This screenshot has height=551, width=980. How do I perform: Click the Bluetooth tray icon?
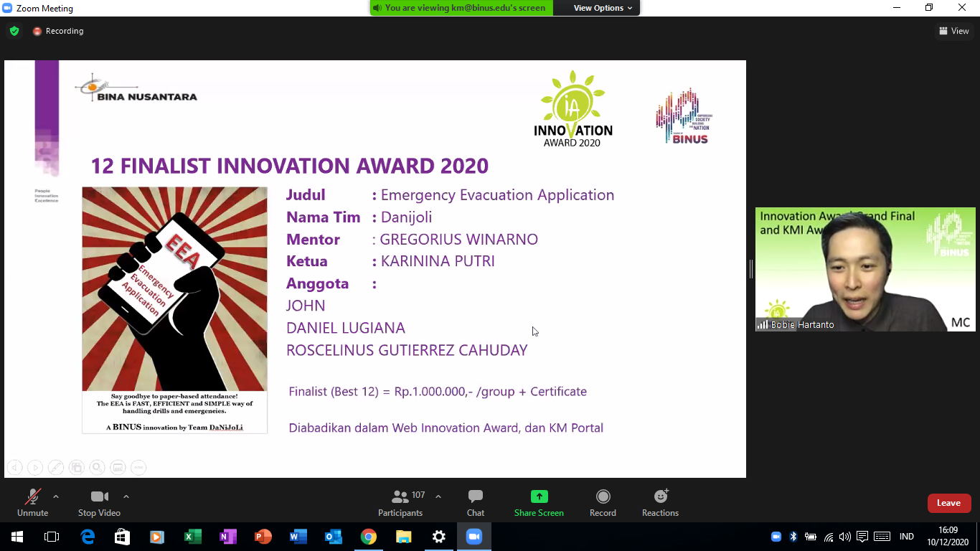[793, 537]
